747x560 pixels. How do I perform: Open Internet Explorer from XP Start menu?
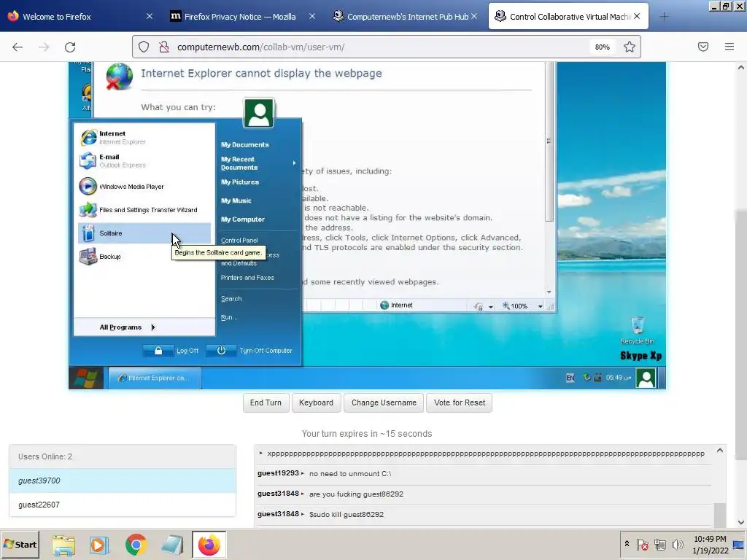144,137
